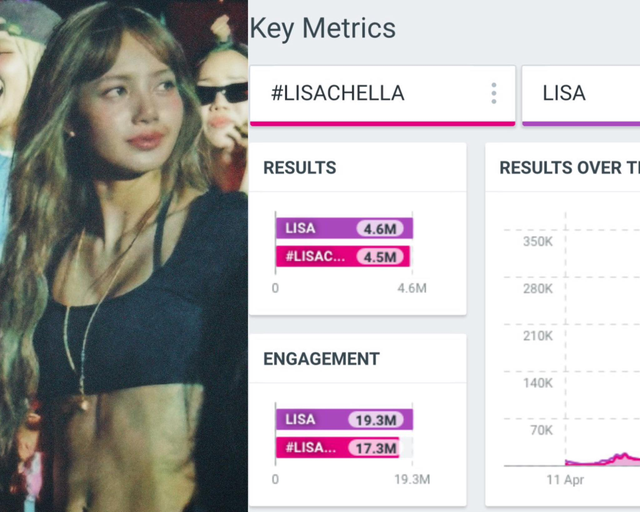Click the Key Metrics heading
640x512 pixels.
pos(322,28)
